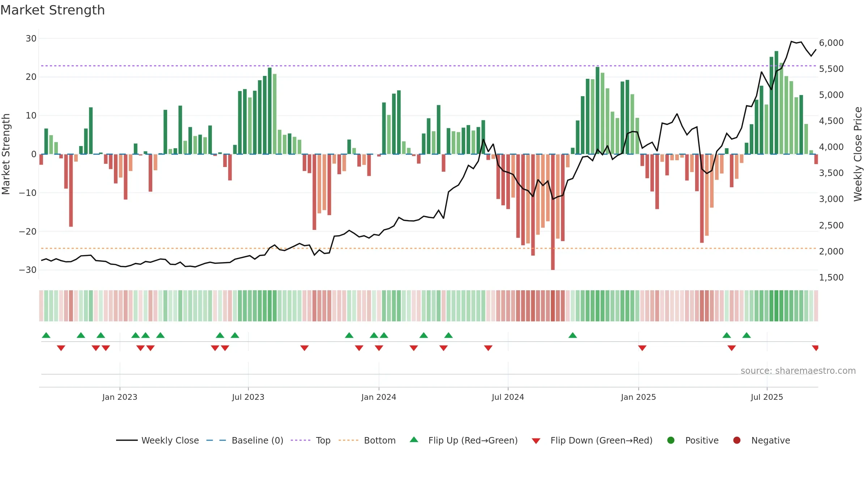Click the Jan 2024 x-axis label

click(x=379, y=397)
